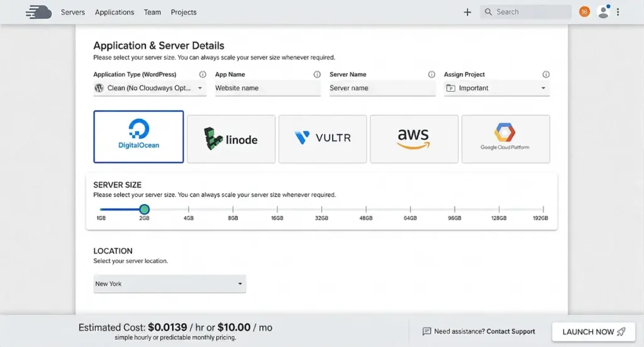Click the Server Name input field
Screen dimensions: 644x347
click(382, 88)
